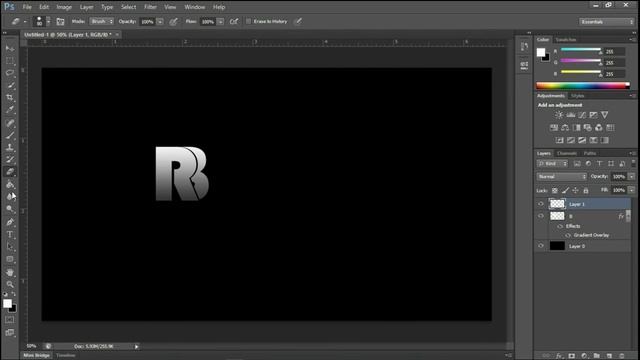Screen dimensions: 640x360
Task: Select the Clone Stamp tool
Action: (10, 147)
